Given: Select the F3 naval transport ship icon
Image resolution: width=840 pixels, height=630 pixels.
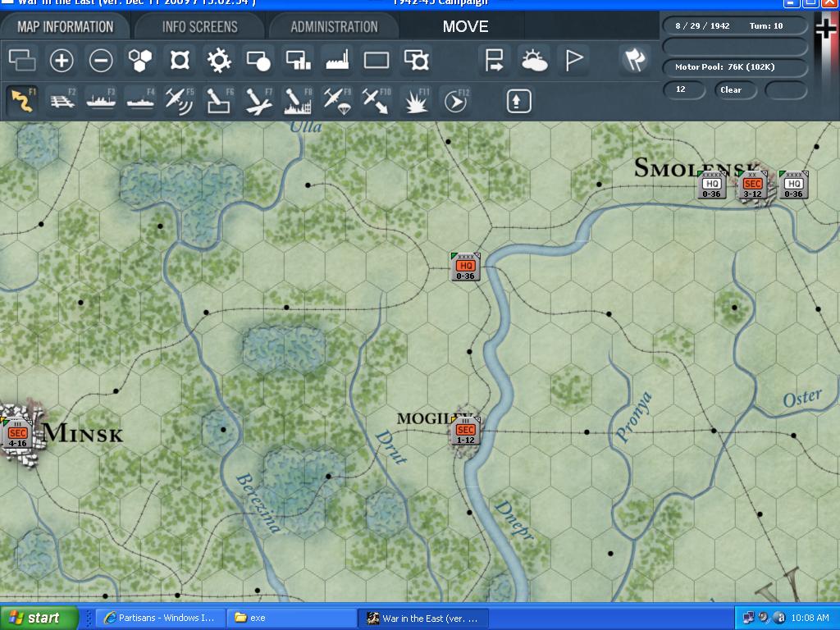Looking at the screenshot, I should 101,101.
